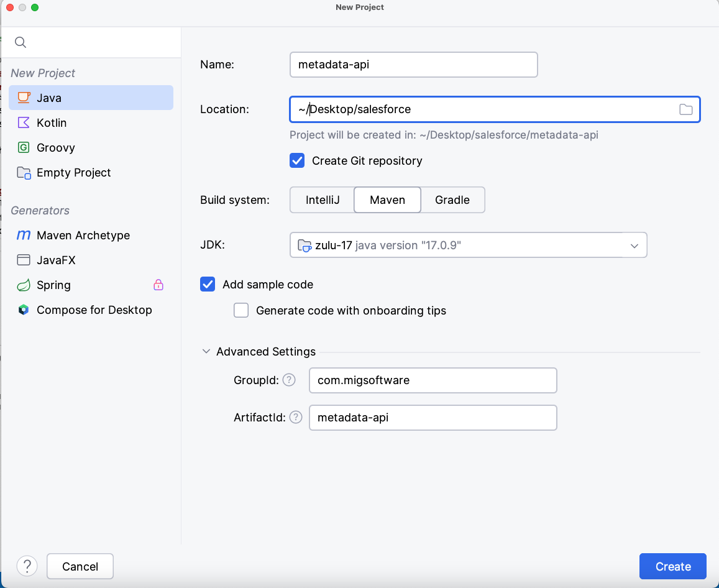Show GroupId help question mark

point(289,380)
